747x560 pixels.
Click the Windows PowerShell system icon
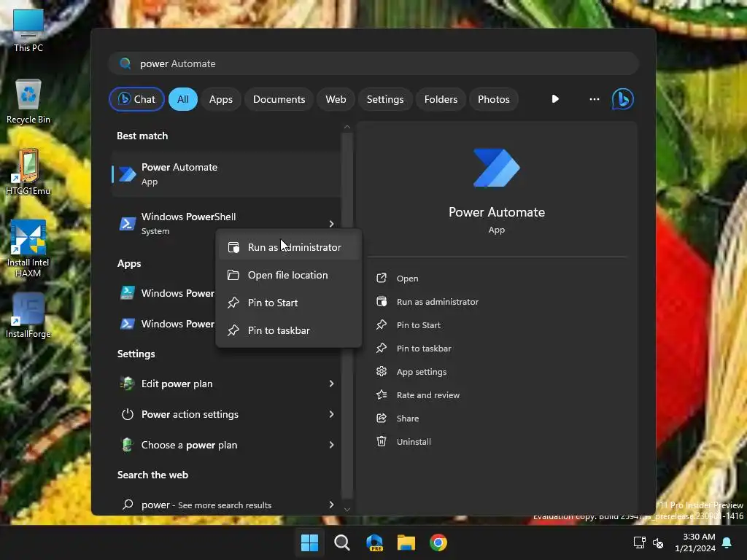pos(127,223)
